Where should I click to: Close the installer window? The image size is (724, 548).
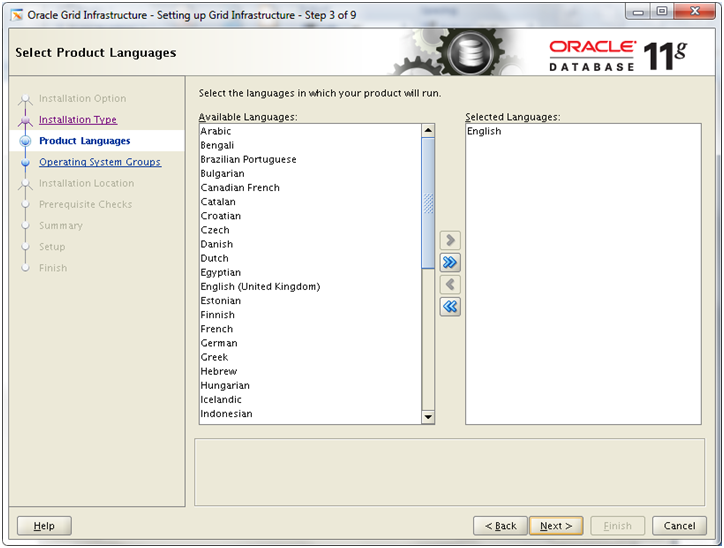694,12
